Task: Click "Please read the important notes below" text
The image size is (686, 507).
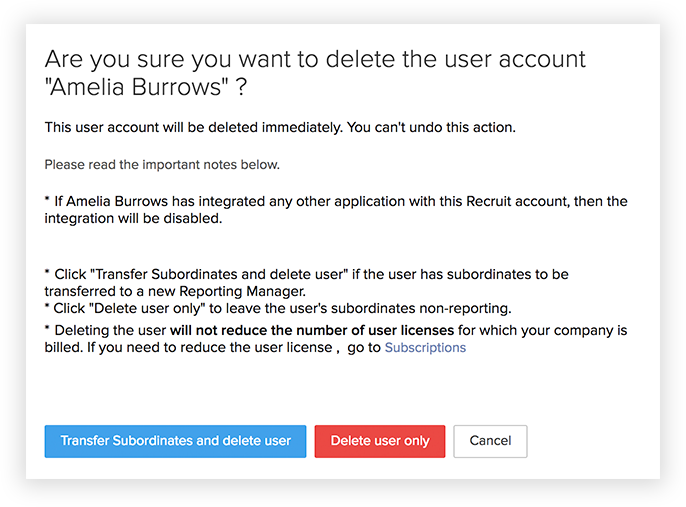Action: (162, 164)
